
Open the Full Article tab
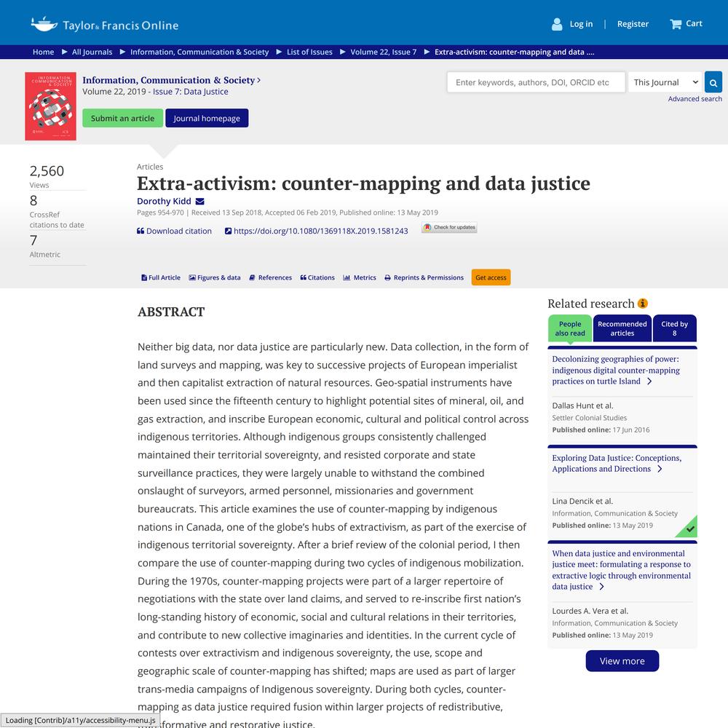[x=161, y=277]
